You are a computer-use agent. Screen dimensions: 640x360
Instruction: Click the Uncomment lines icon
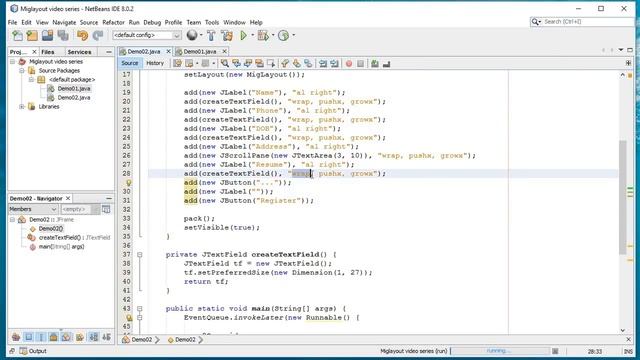click(386, 63)
